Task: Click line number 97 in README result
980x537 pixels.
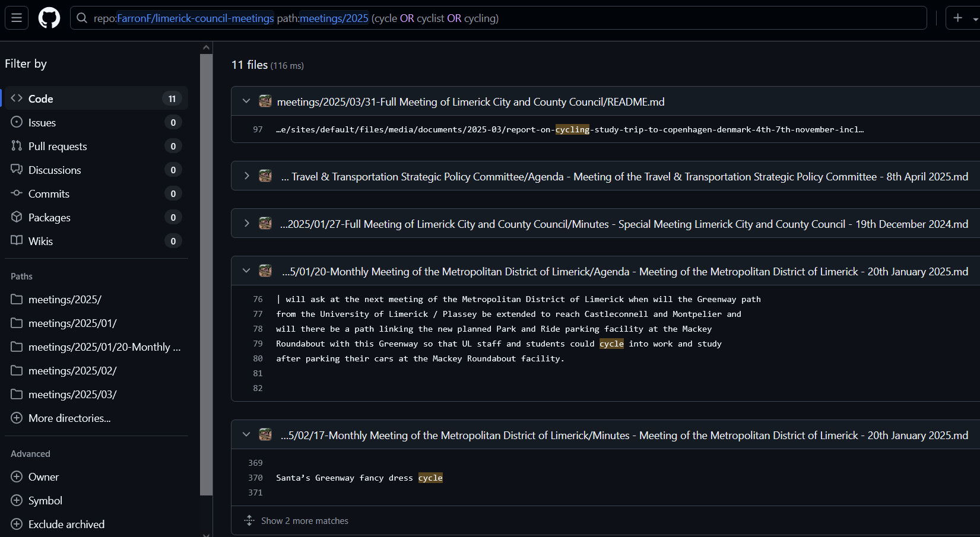Action: (x=258, y=129)
